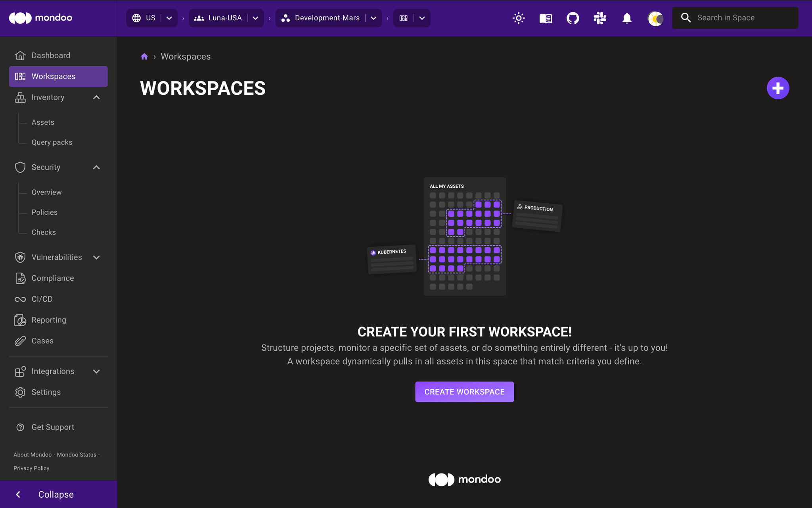Open the Privacy Policy link
This screenshot has height=508, width=812.
pos(31,468)
